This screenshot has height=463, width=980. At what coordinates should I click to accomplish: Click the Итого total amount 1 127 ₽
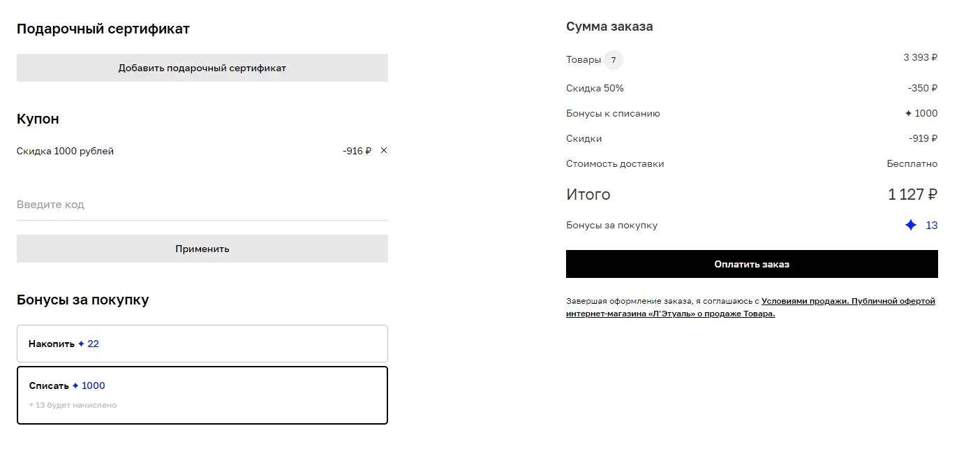tap(912, 194)
